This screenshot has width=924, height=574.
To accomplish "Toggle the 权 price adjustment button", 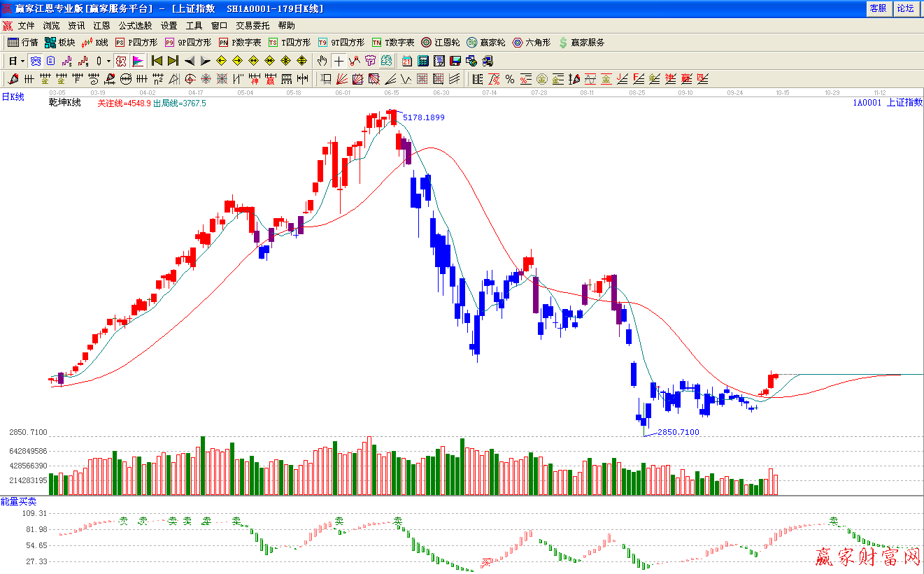I will click(121, 61).
